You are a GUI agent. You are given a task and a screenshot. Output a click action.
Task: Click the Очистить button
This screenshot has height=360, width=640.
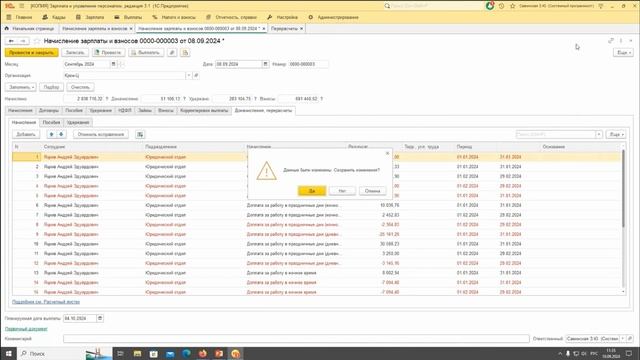pyautogui.click(x=80, y=87)
